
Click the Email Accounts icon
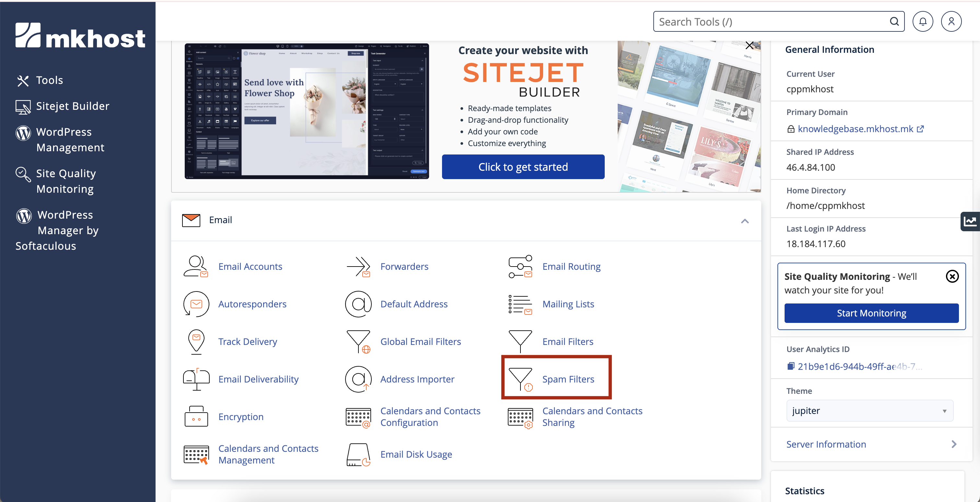tap(196, 266)
